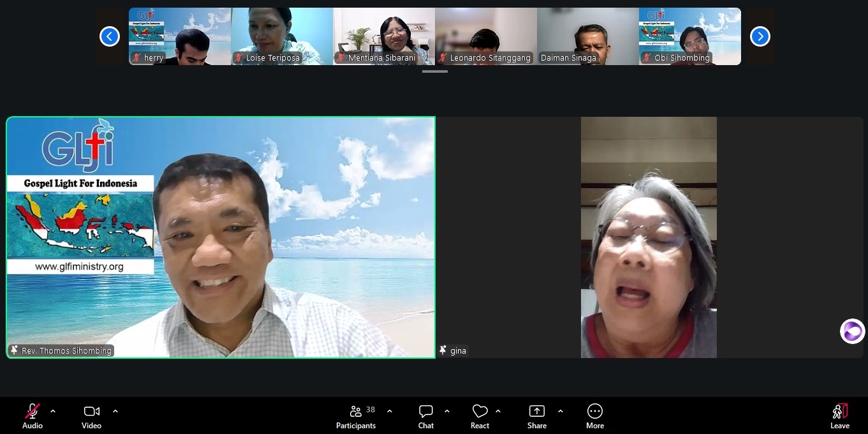
Task: Click muted mic icon on Mentiana Sibarani's tile
Action: tap(341, 58)
